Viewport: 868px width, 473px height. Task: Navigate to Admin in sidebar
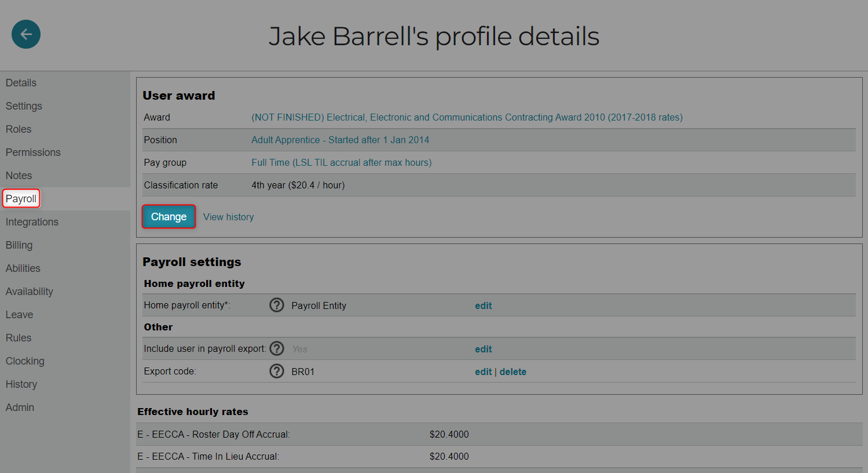coord(20,407)
